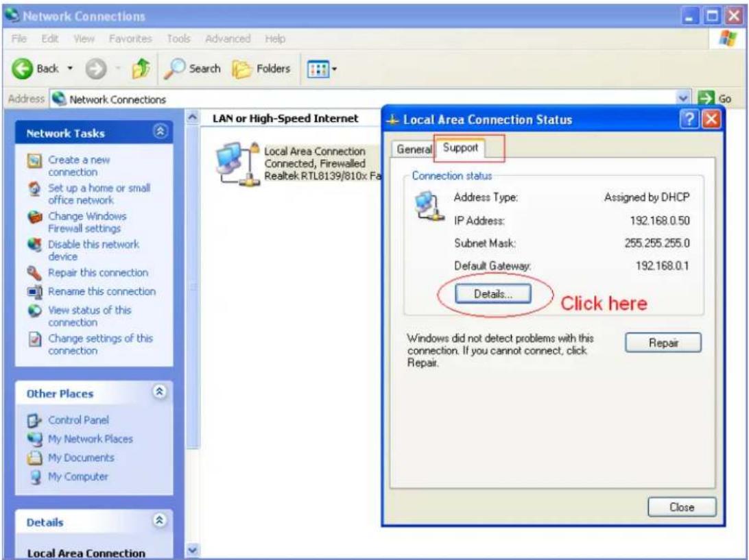The width and height of the screenshot is (749, 560).
Task: Click View status of this connection icon
Action: point(34,311)
